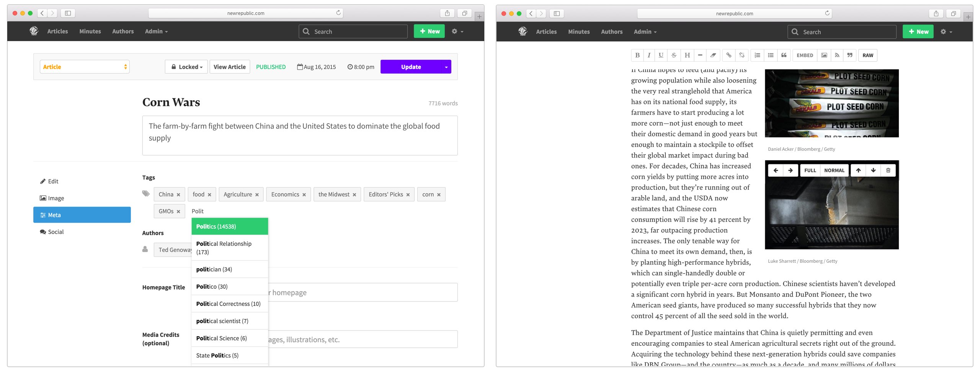
Task: Remove the Editors' Picks tag
Action: coord(408,195)
